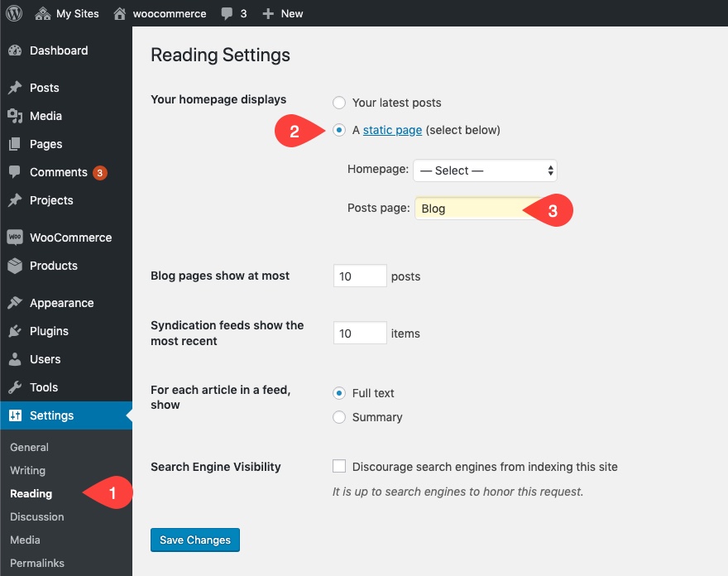
Task: Click the 'Blog pages show at most' number field
Action: pyautogui.click(x=360, y=276)
